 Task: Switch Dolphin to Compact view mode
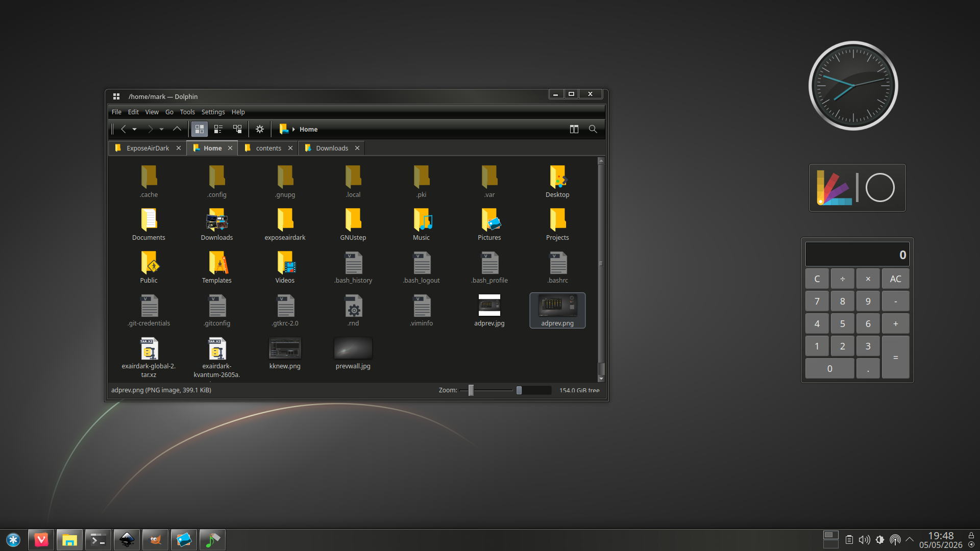pyautogui.click(x=218, y=129)
